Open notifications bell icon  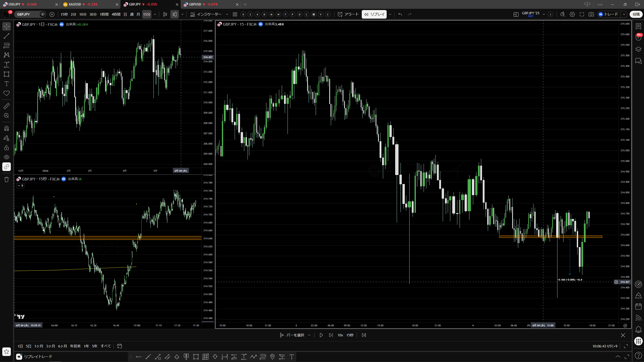point(638,330)
